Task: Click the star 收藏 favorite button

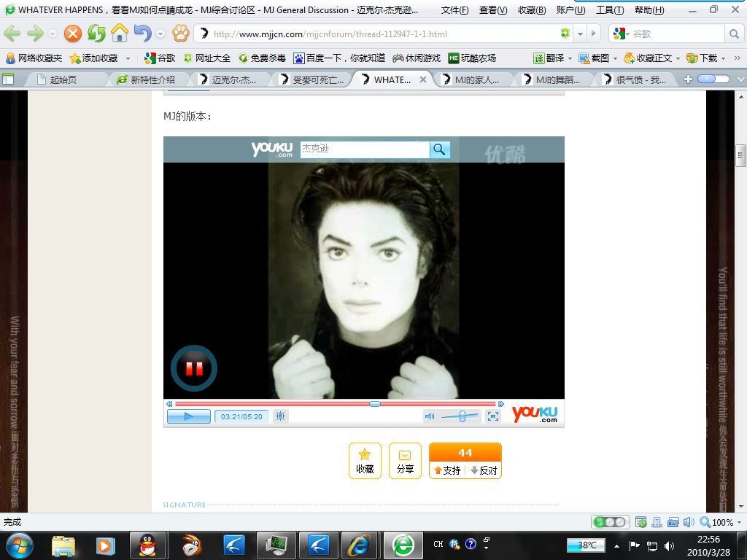Action: click(x=365, y=461)
